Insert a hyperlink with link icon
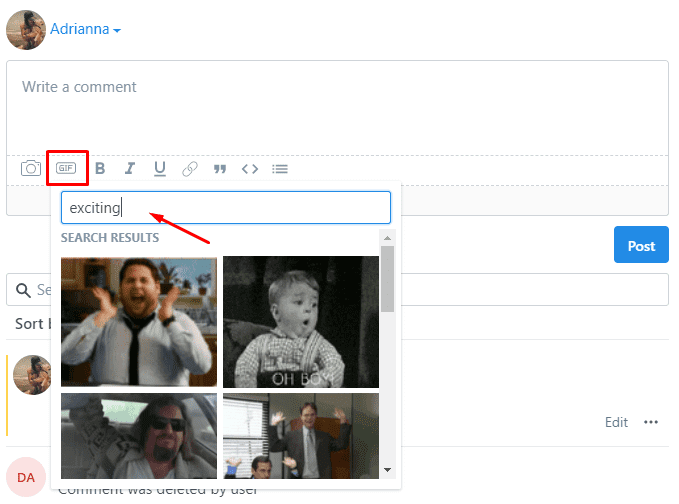679x504 pixels. [189, 169]
